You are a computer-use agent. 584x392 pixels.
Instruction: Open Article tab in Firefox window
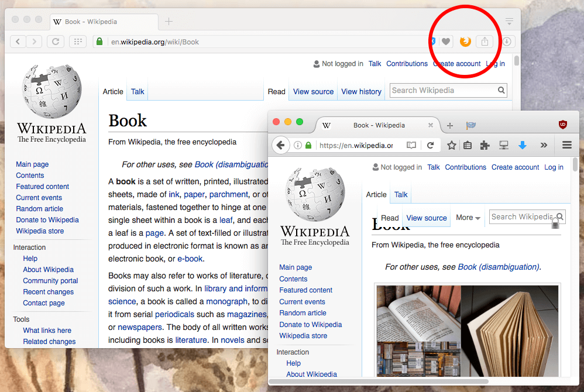(376, 194)
